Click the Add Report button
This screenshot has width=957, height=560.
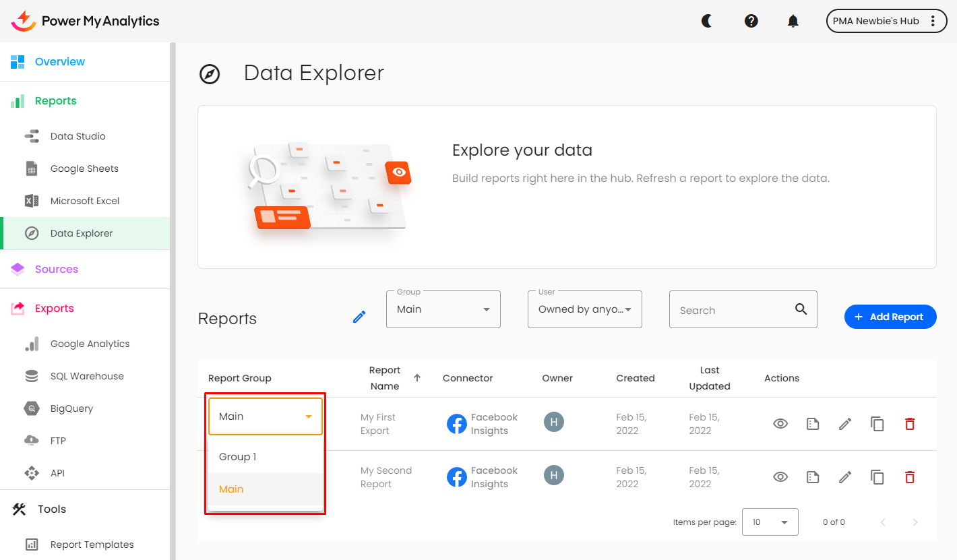click(890, 317)
